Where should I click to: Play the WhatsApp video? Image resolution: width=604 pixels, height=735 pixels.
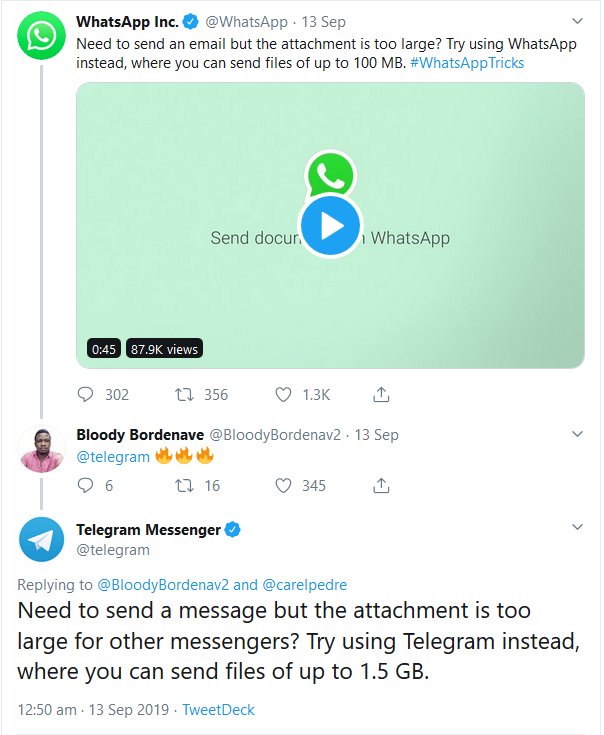(330, 227)
